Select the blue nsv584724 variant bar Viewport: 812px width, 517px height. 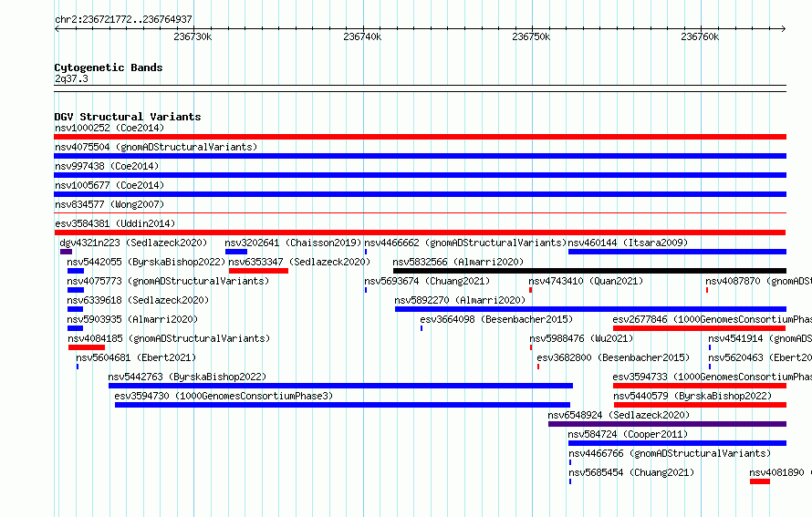(677, 443)
